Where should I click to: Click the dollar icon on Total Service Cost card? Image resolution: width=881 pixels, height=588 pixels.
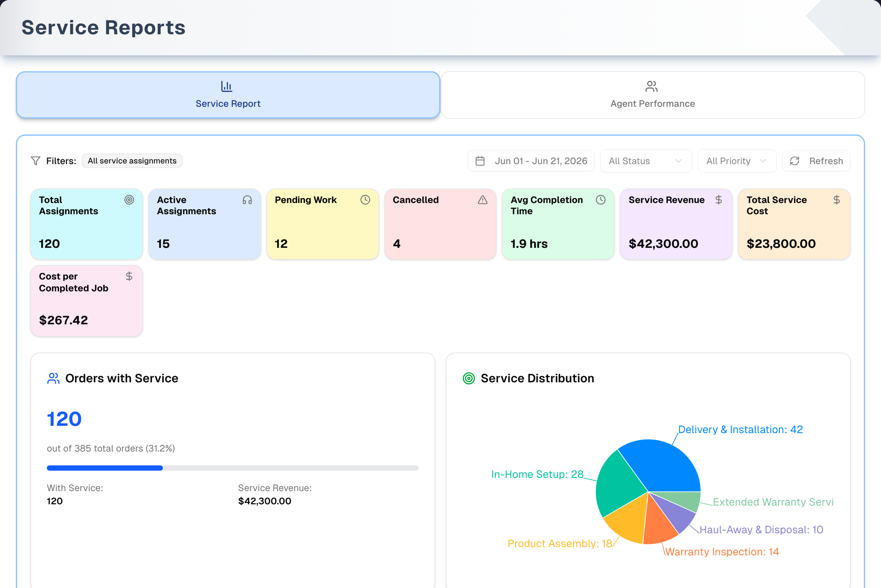[837, 200]
